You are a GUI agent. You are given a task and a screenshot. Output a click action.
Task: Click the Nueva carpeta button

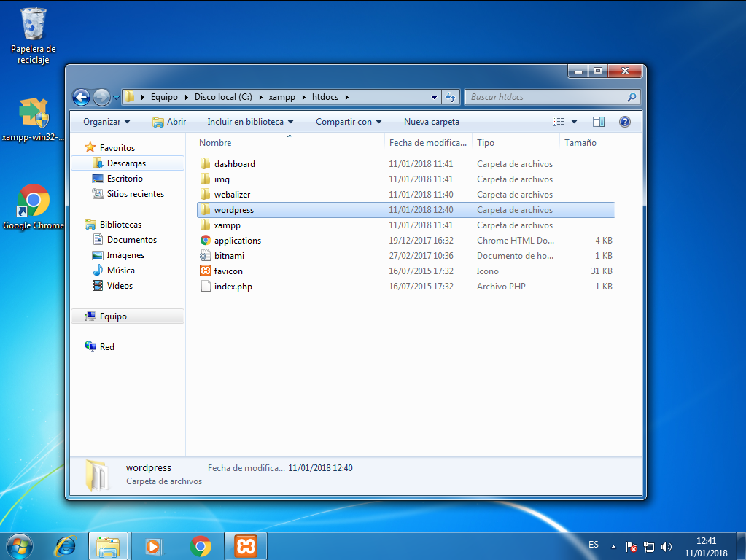point(431,121)
